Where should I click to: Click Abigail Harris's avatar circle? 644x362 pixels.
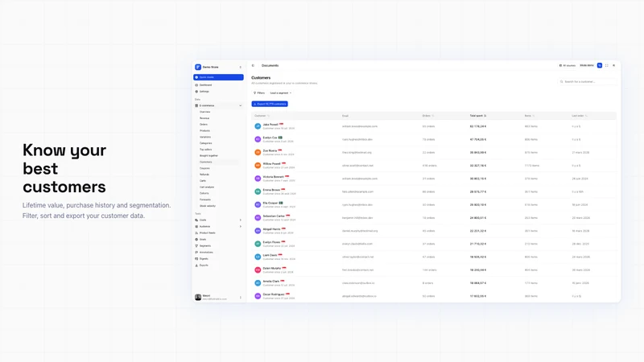coord(258,231)
